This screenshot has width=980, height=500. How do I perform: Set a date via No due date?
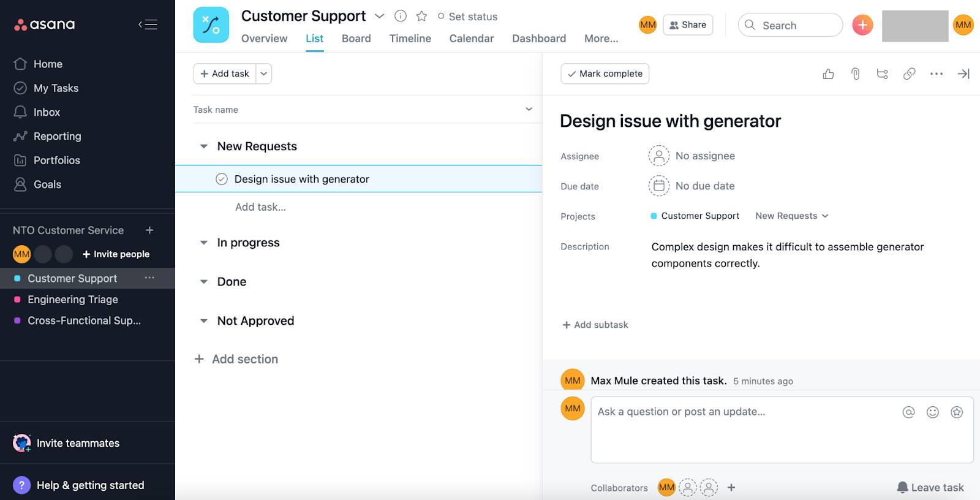point(692,186)
